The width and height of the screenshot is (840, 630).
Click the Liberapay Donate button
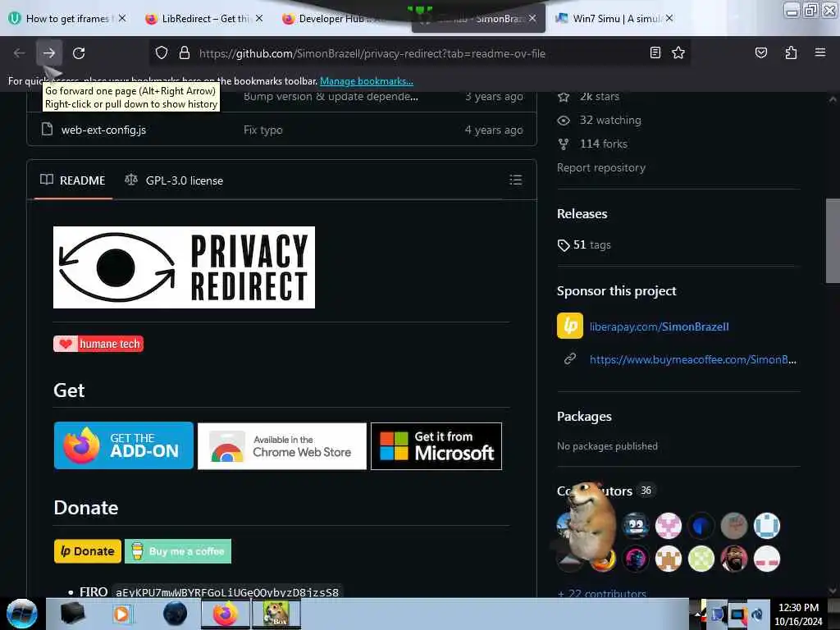(87, 551)
